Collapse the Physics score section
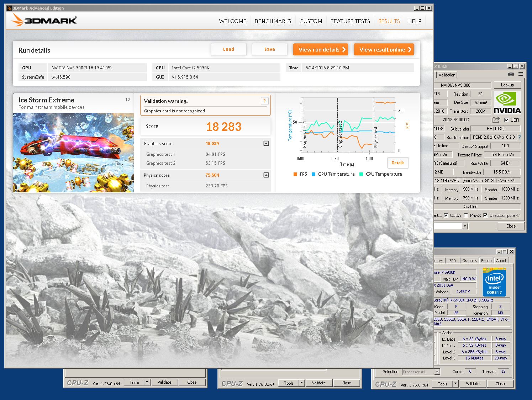Viewport: 532px width, 400px height. pyautogui.click(x=266, y=175)
